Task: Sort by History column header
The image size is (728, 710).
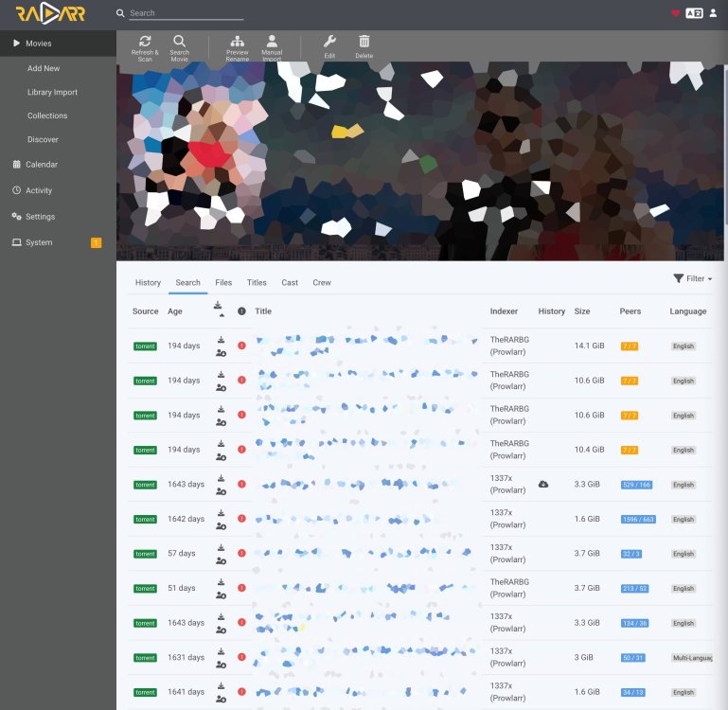Action: coord(552,311)
